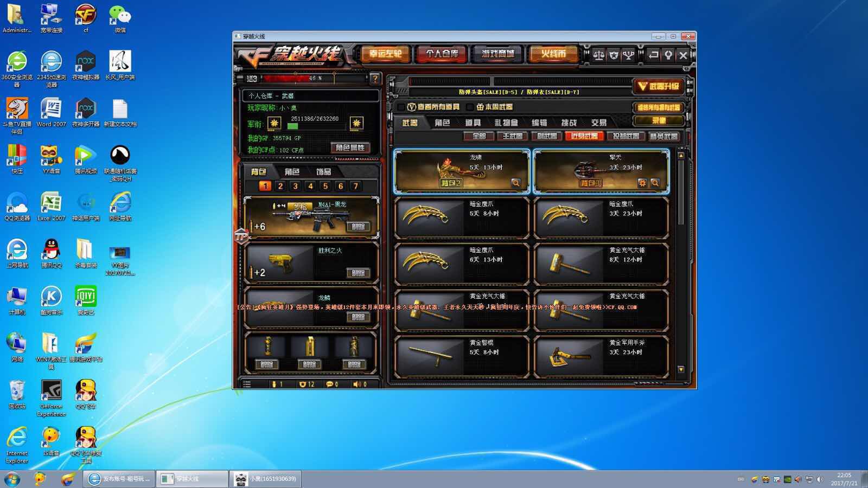868x488 pixels.
Task: Open the 小奥(1651930639) chat taskbar button
Action: coord(265,479)
